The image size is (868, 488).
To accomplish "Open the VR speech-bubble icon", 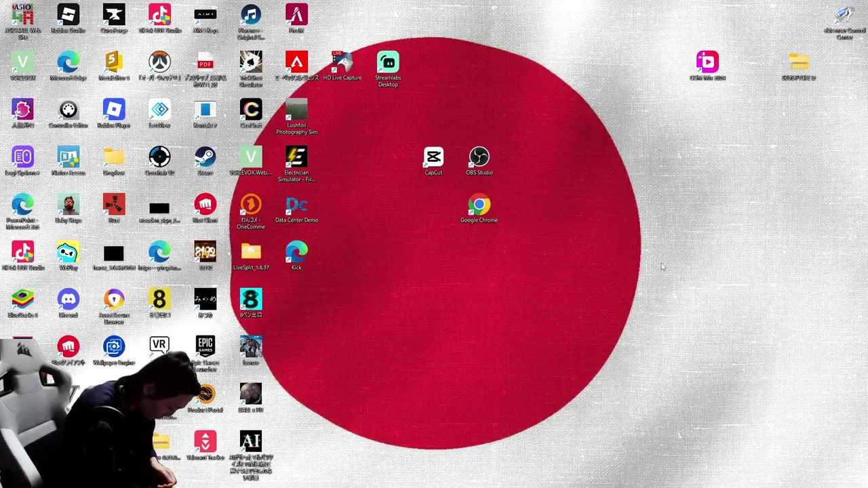I will click(x=159, y=346).
